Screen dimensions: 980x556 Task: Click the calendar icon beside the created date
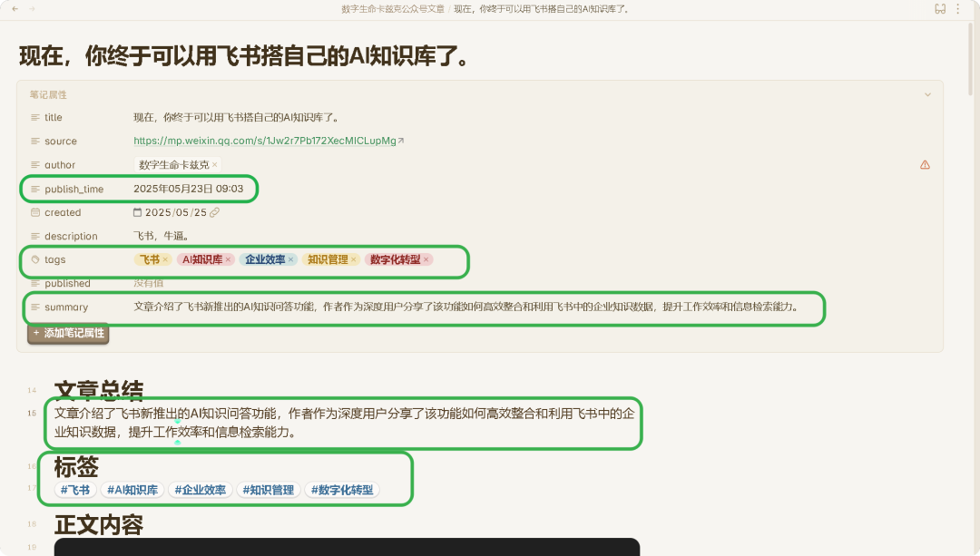137,212
